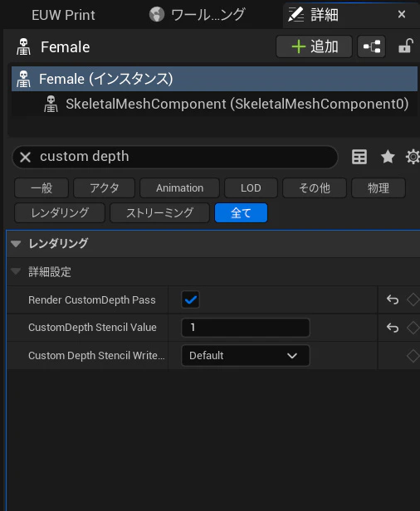Click the CustomDepth Stencil Value field
Screen dimensions: 420x511
point(245,327)
